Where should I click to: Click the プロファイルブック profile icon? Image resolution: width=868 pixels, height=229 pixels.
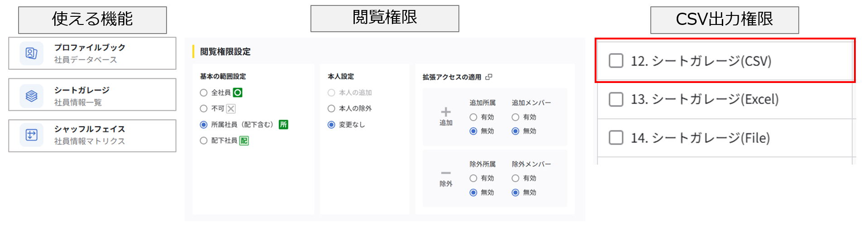click(x=31, y=54)
